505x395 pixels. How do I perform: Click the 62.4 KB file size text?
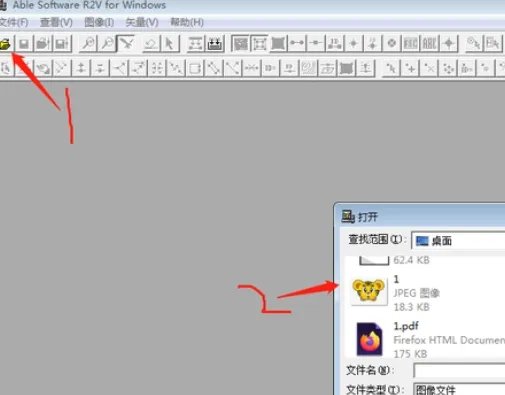[x=411, y=260]
